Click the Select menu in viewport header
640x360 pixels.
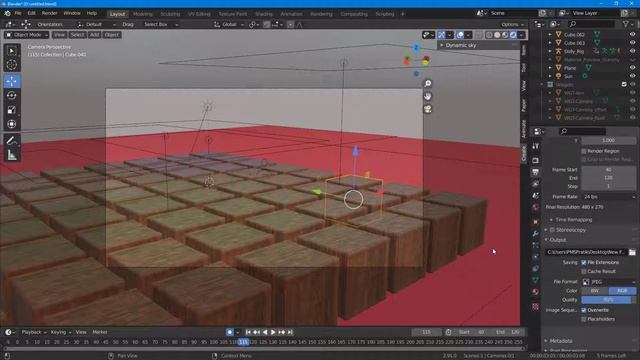point(77,35)
